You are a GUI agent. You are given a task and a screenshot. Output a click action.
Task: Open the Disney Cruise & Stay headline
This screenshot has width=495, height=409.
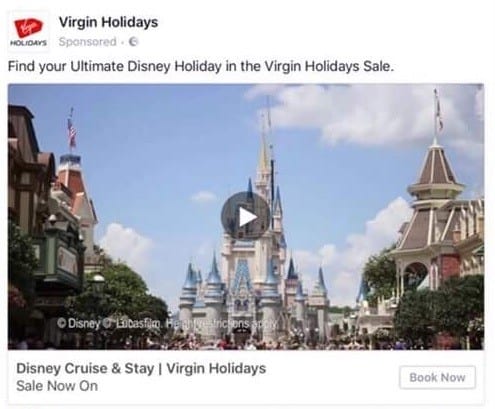point(141,368)
